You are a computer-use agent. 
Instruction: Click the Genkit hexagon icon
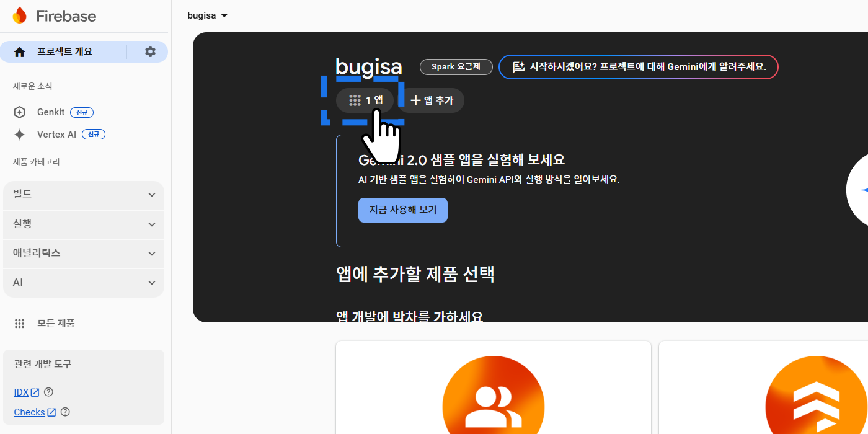[20, 112]
